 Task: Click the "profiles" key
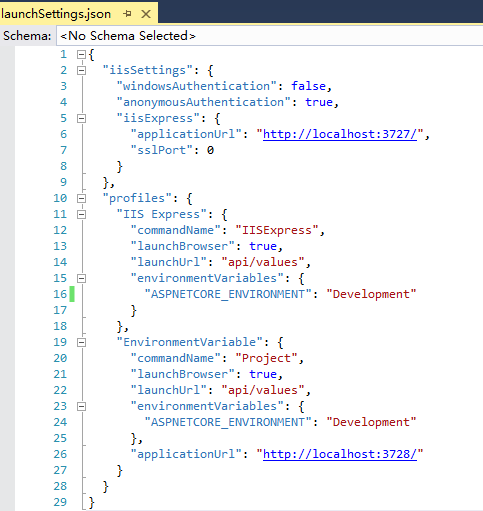point(137,198)
